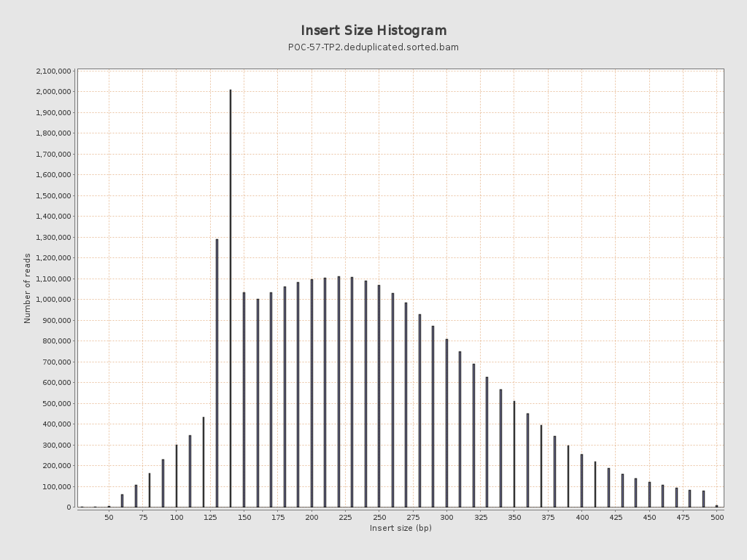Click the y-axis tick label 800,000
Screen dimensions: 747x560
(x=57, y=341)
